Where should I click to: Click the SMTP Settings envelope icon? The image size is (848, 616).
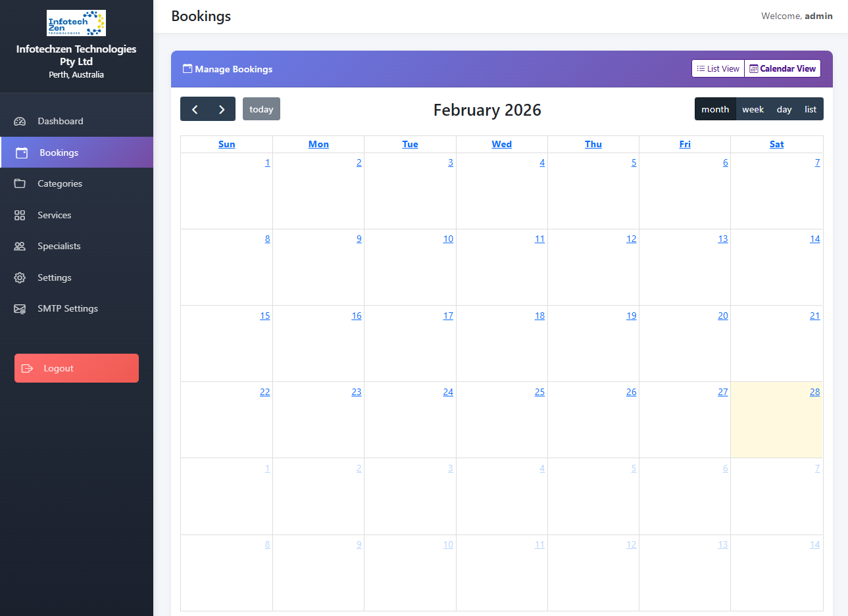[19, 308]
